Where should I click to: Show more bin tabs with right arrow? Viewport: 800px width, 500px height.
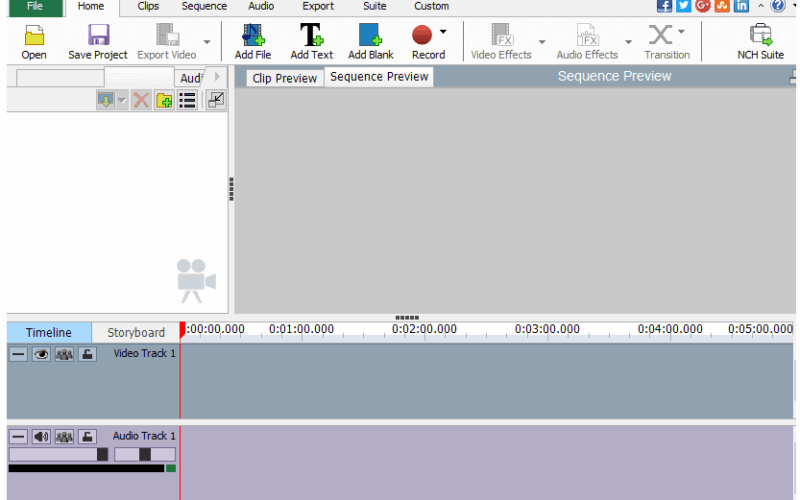point(217,77)
